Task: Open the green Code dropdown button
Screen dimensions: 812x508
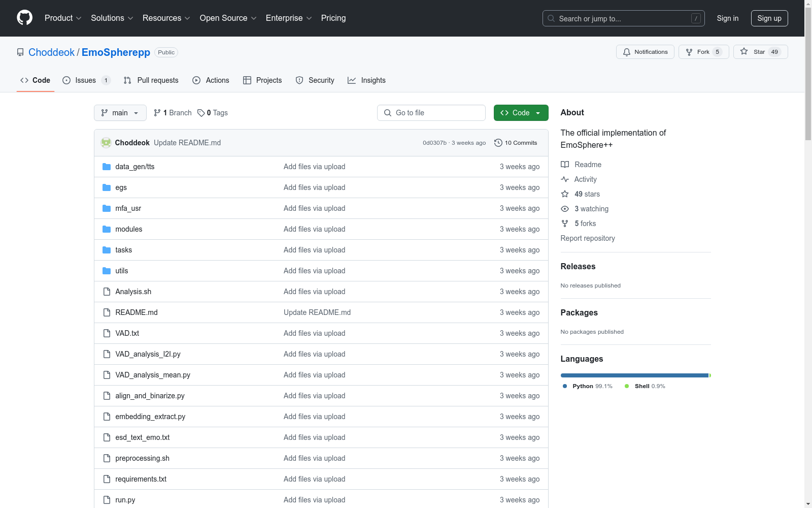Action: [521, 113]
